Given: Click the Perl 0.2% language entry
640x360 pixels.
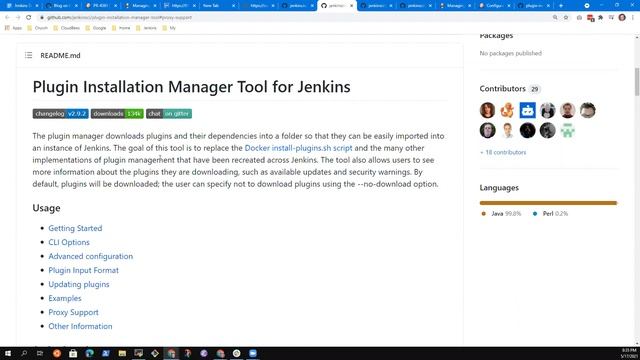Looking at the screenshot, I should pos(550,213).
